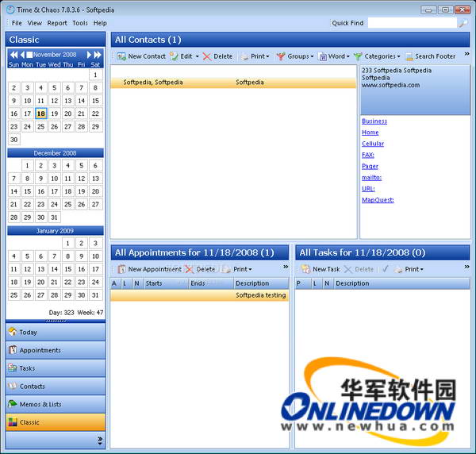Click the mailto: link
Viewport: 476px width, 454px height.
[x=371, y=177]
